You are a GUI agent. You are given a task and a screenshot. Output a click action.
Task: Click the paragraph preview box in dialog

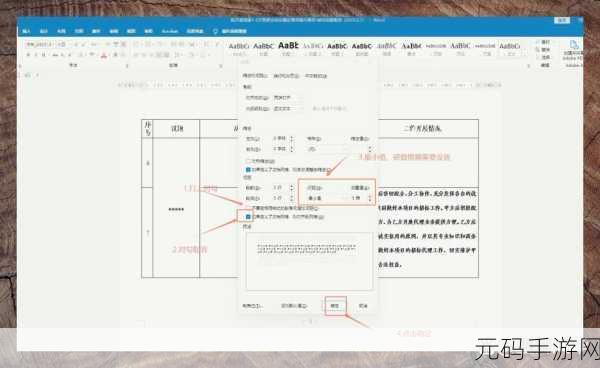(x=309, y=261)
